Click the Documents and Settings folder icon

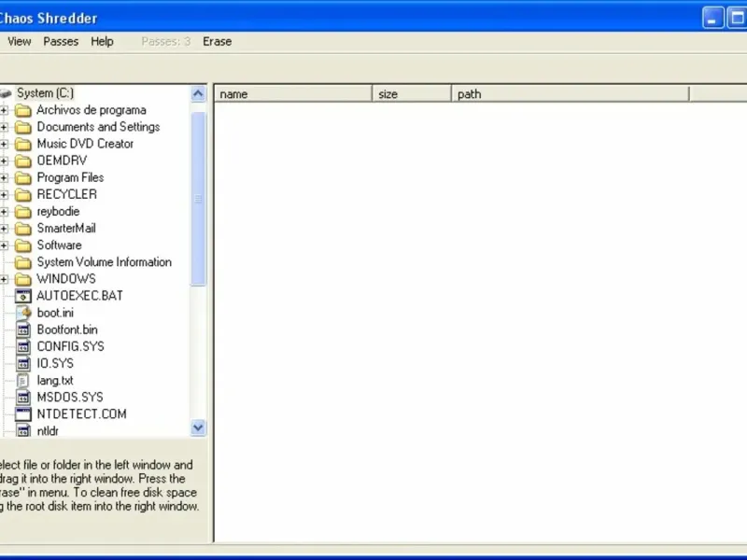[22, 128]
